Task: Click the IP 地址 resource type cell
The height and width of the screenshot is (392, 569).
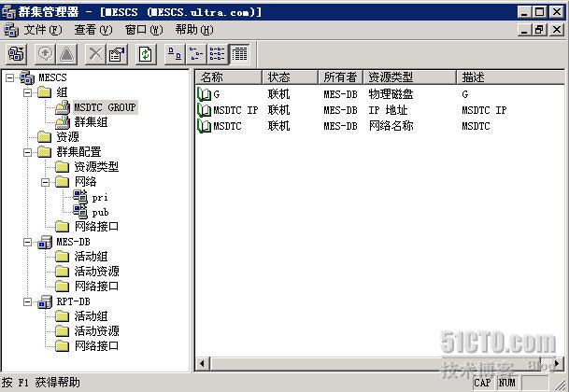Action: 389,110
